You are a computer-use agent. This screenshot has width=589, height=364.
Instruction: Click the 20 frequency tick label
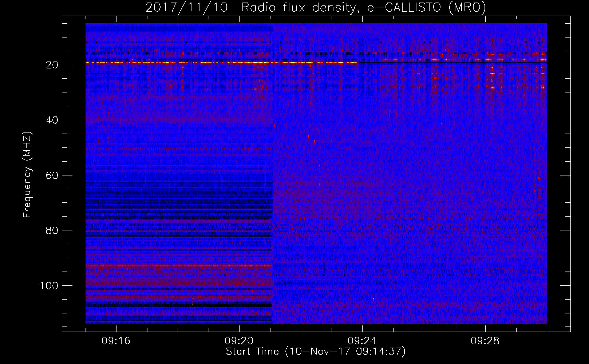pyautogui.click(x=52, y=65)
